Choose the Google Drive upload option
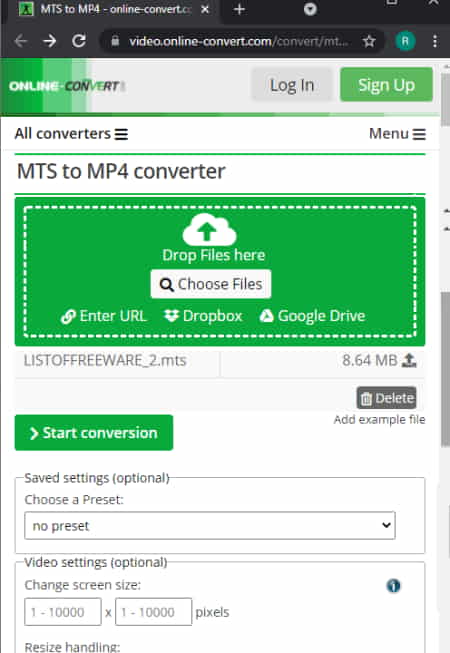This screenshot has height=653, width=450. (x=312, y=316)
